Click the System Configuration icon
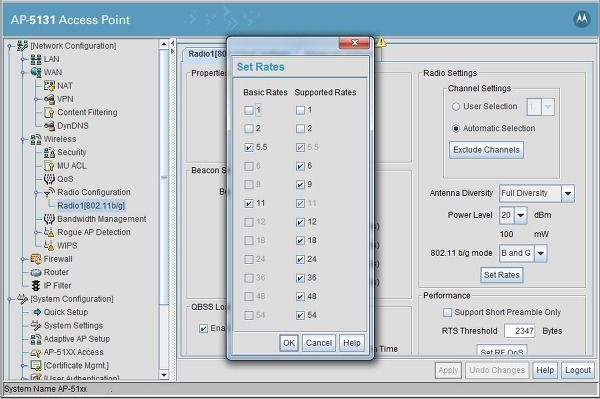 [23, 299]
